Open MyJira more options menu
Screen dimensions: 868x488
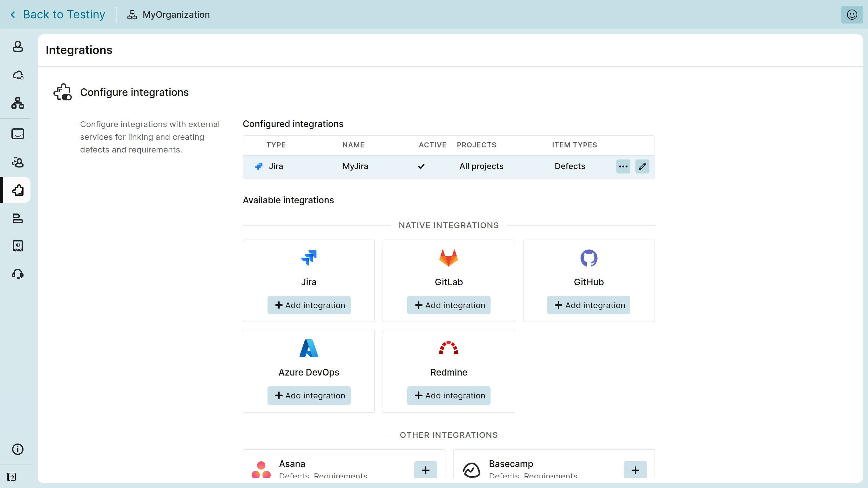(623, 166)
